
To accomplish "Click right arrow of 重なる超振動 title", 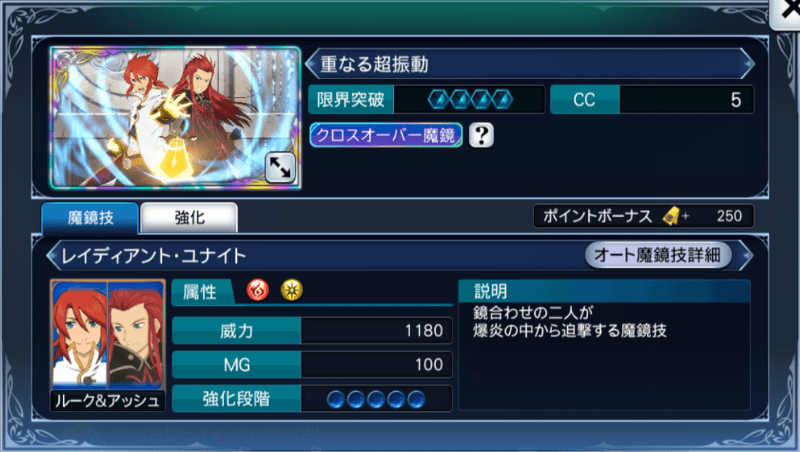I will coord(747,64).
